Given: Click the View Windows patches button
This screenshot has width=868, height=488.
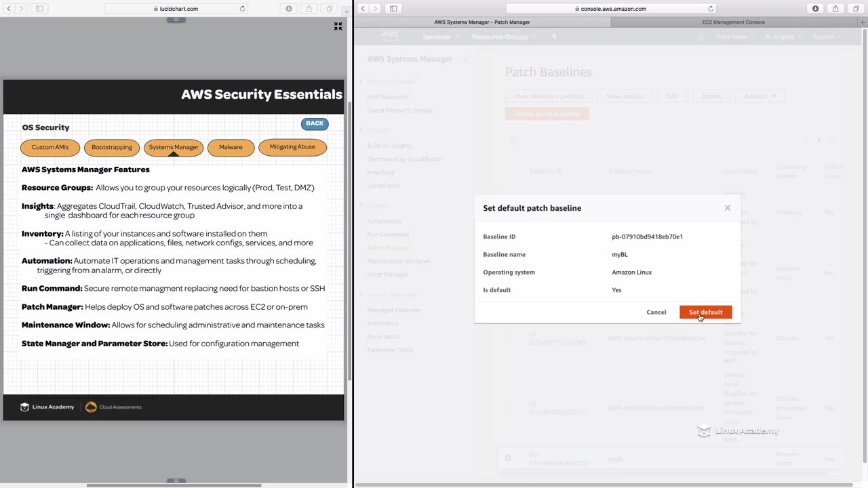Looking at the screenshot, I should click(549, 96).
